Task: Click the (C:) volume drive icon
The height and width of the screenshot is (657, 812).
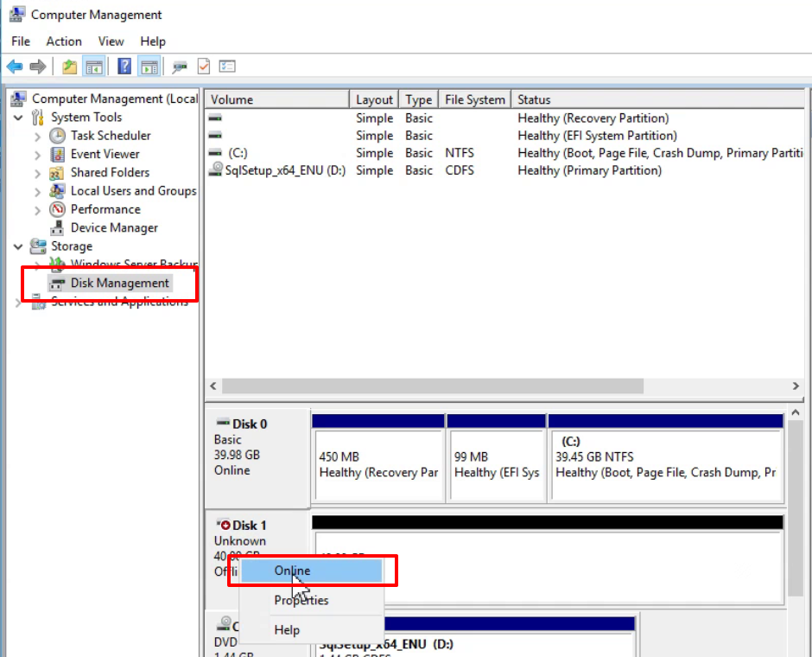Action: 215,153
